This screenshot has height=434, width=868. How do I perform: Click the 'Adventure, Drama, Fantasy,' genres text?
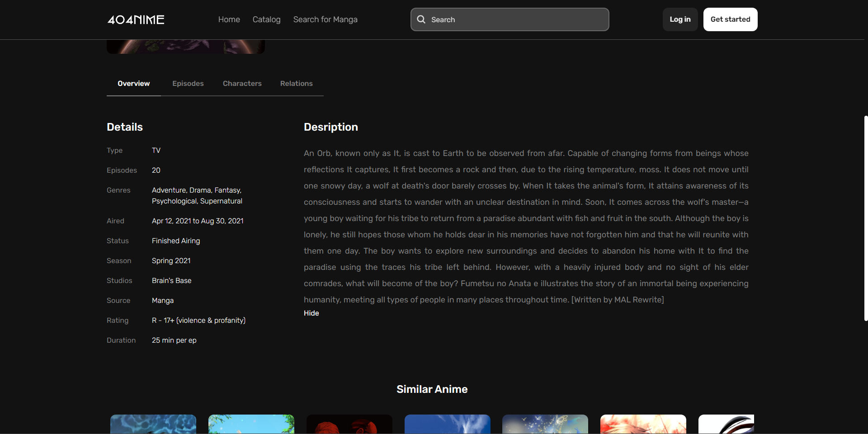(197, 190)
